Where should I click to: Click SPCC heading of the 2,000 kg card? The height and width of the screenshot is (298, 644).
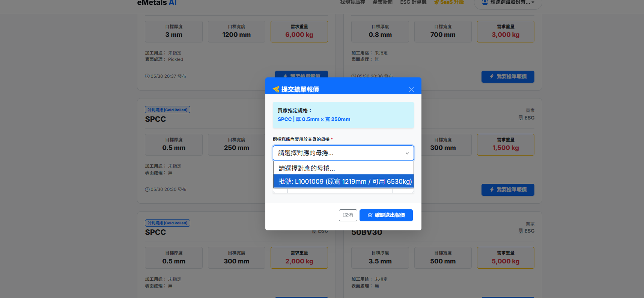click(x=155, y=232)
